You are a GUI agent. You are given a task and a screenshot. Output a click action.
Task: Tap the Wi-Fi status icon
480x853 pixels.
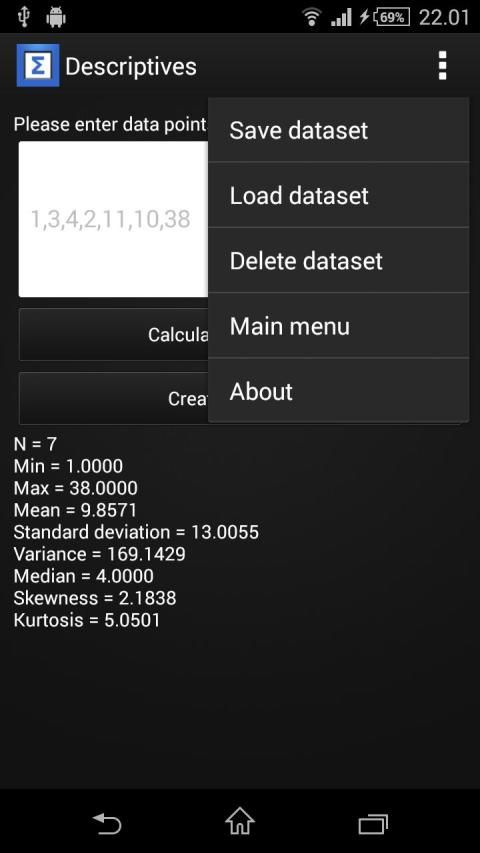point(312,17)
